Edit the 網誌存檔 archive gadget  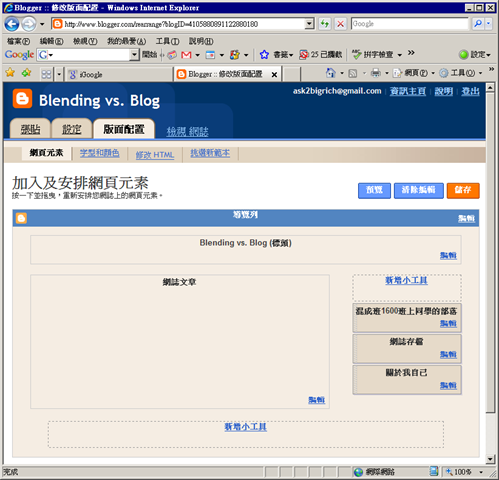(448, 354)
